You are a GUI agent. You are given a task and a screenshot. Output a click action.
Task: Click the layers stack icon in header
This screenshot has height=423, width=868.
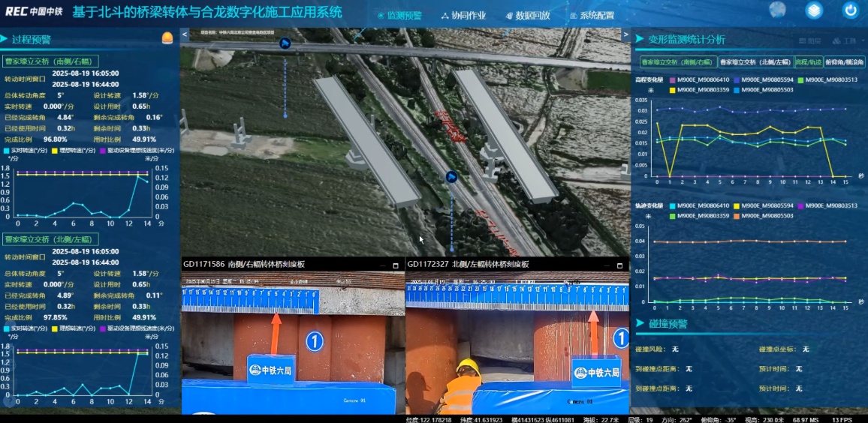tap(814, 10)
